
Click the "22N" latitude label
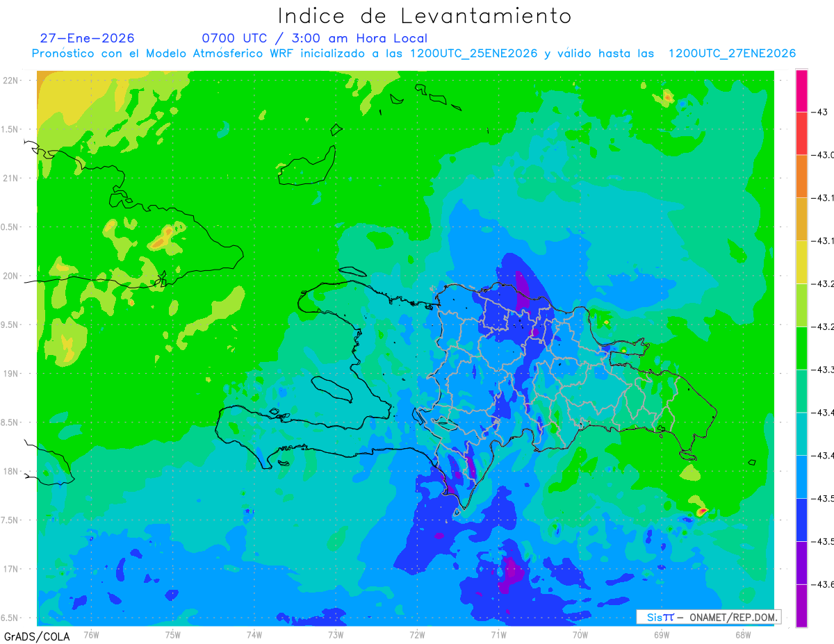coord(10,81)
